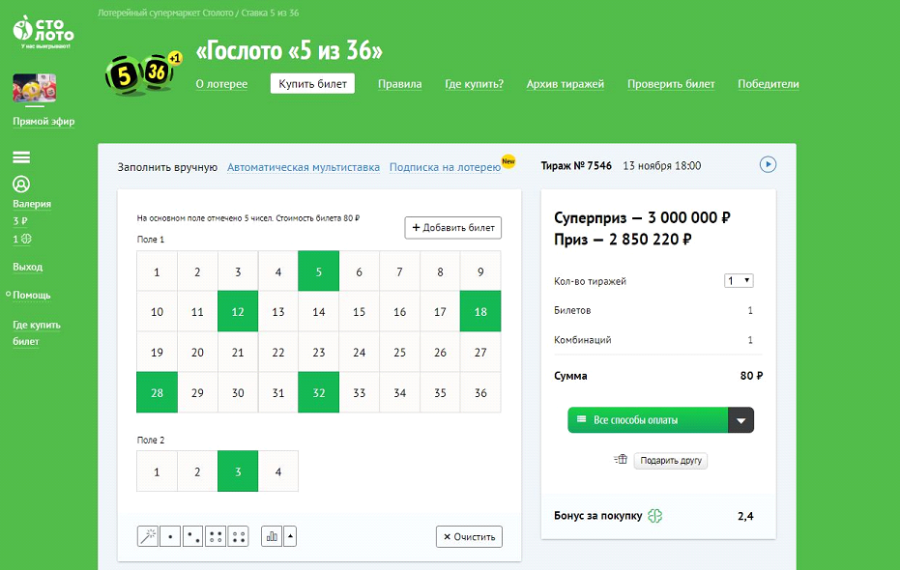Open the О лотерее tab
Image resolution: width=900 pixels, height=570 pixels.
tap(222, 84)
